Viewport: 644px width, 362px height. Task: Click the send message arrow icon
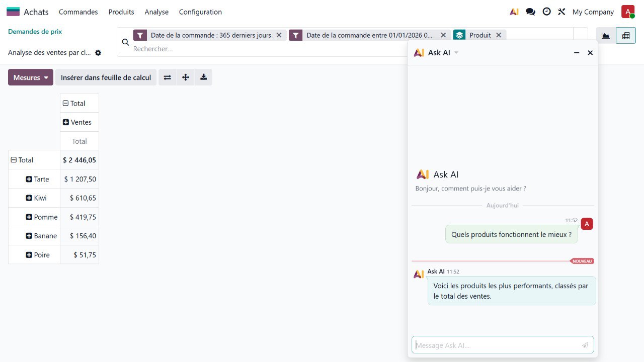[x=585, y=345]
